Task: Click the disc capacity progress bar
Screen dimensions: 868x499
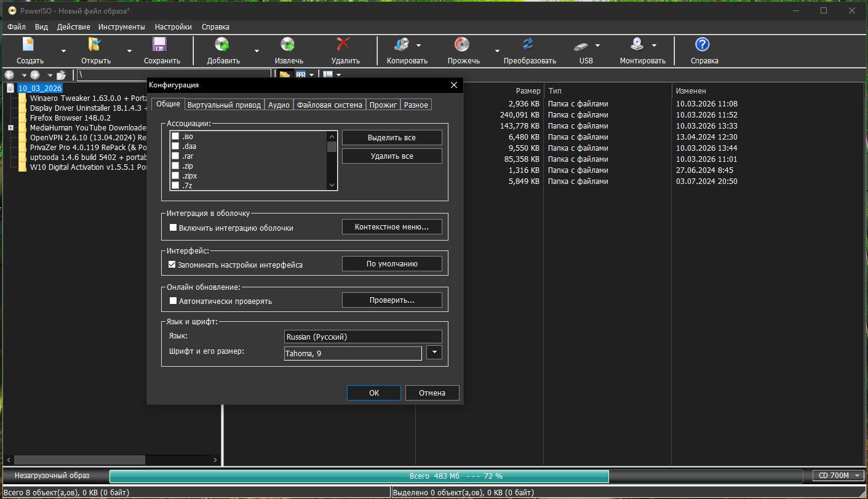Action: point(455,476)
